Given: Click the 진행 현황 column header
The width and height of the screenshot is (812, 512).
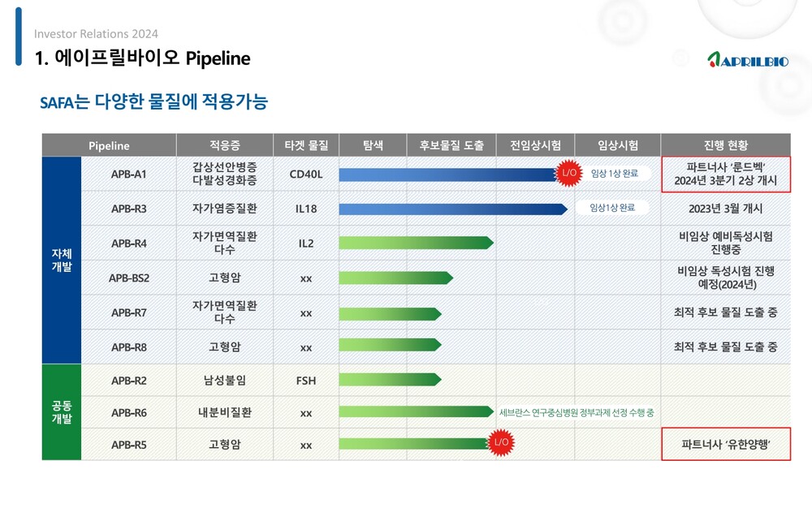Looking at the screenshot, I should coord(725,145).
